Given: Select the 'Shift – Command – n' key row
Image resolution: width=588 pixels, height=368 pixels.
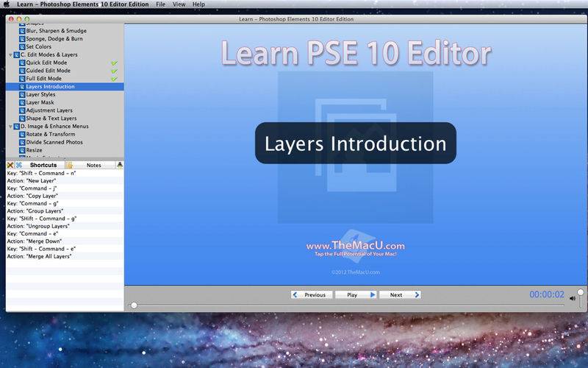Looking at the screenshot, I should tap(65, 173).
